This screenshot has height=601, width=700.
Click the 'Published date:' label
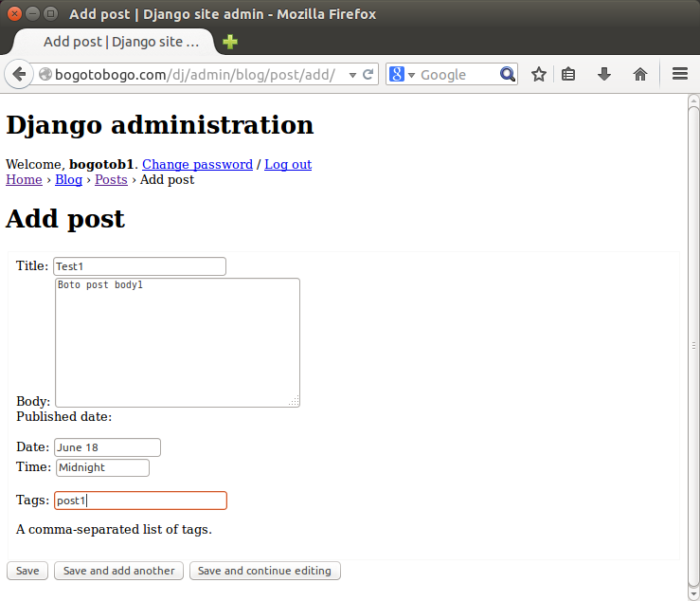point(63,416)
